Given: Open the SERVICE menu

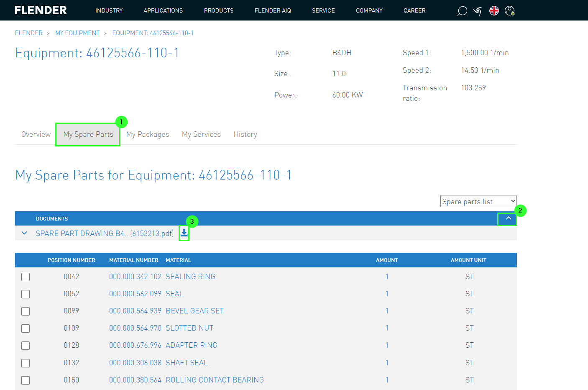Looking at the screenshot, I should click(x=323, y=10).
